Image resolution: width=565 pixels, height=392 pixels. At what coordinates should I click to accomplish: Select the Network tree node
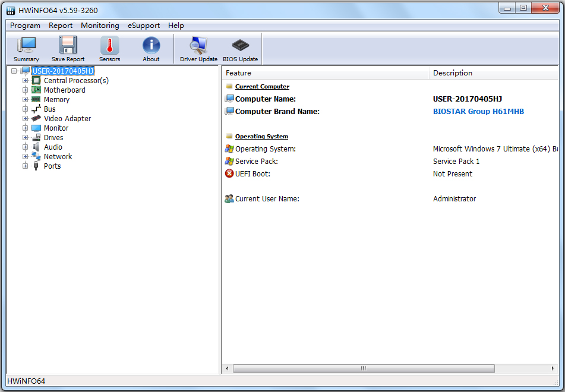tap(58, 157)
